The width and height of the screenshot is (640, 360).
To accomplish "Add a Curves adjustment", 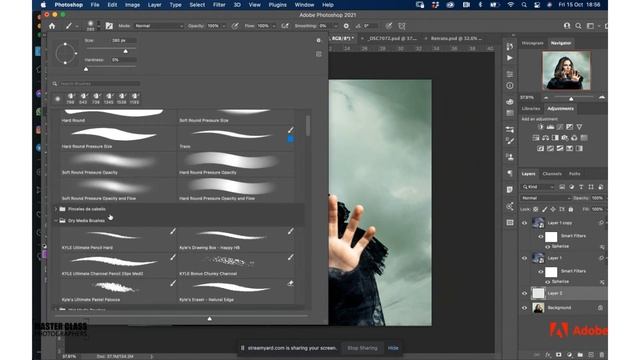I will pyautogui.click(x=560, y=127).
